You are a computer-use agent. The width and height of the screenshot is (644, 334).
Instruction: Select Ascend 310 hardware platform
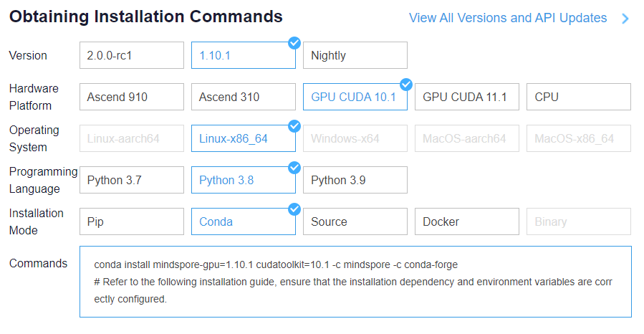(243, 97)
